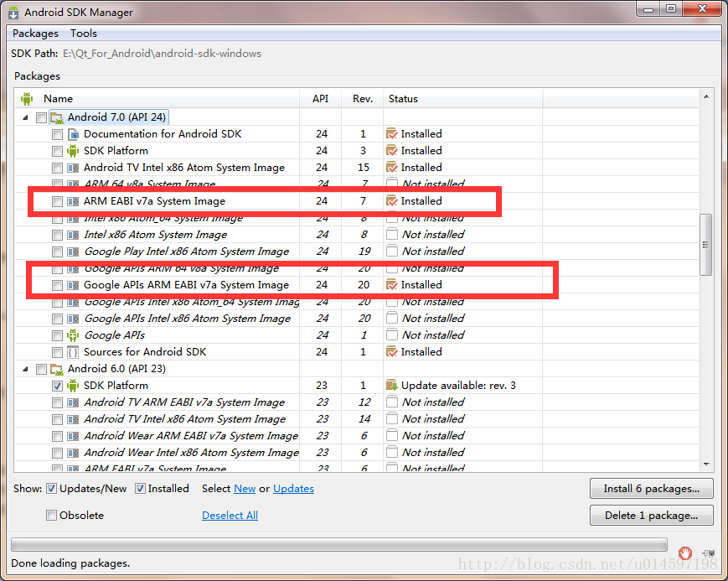Click the braces icon beside Sources for Android SDK
Image resolution: width=728 pixels, height=581 pixels.
(x=72, y=351)
